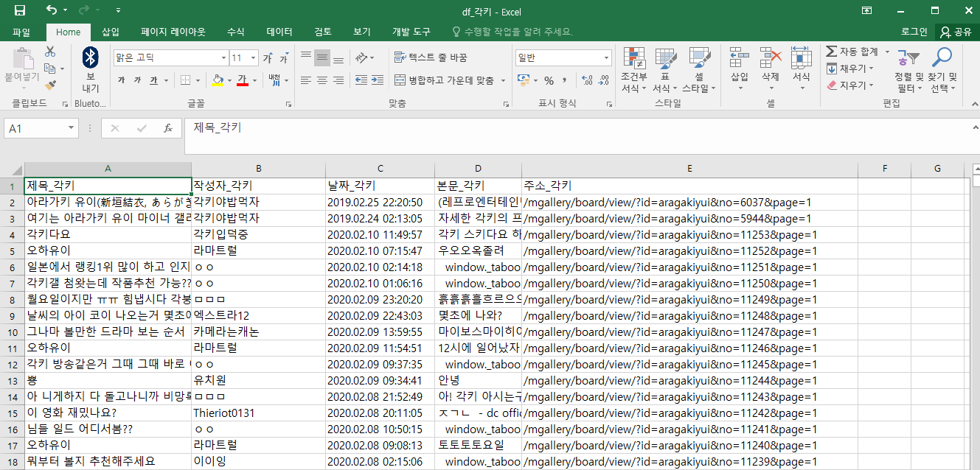The image size is (980, 470).
Task: Click the decrease indent icon
Action: 361,80
